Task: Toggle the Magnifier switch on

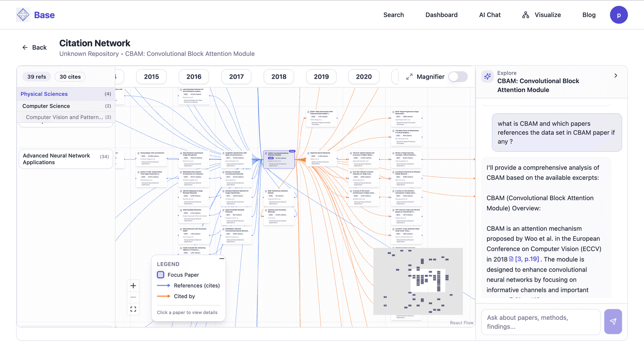Action: coord(458,77)
